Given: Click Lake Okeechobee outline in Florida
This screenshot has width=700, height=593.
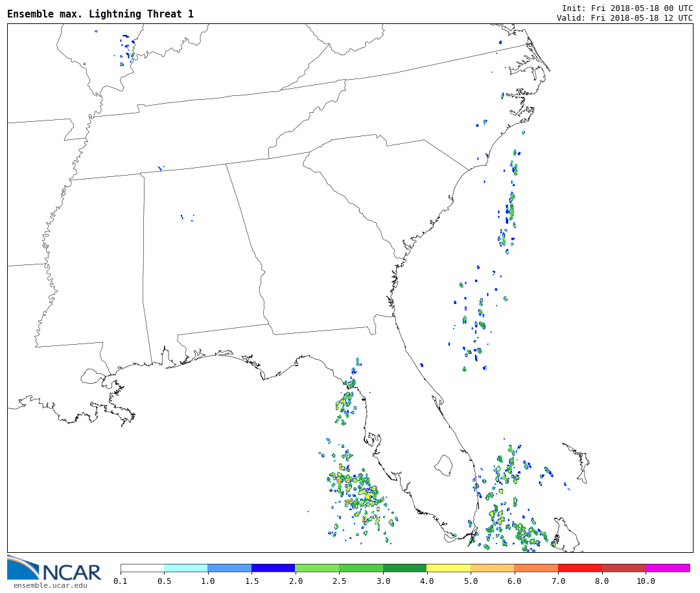Looking at the screenshot, I should (443, 465).
